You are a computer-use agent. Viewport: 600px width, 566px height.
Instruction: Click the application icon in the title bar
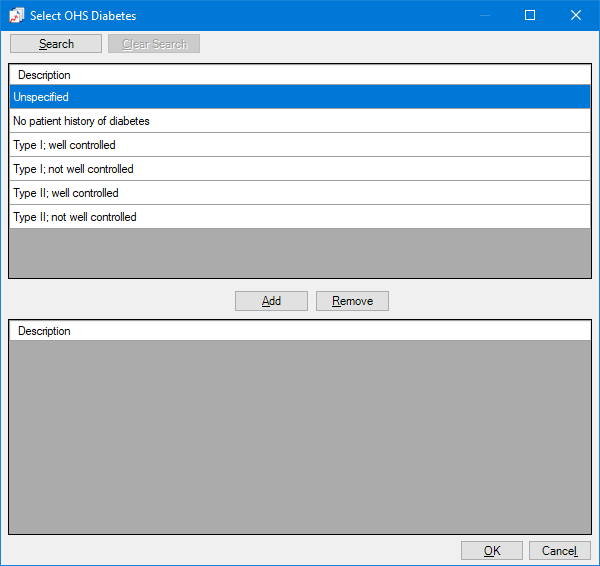point(16,15)
